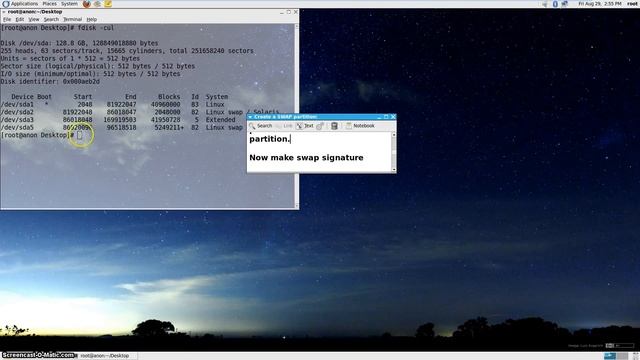Open the terminal View menu
The width and height of the screenshot is (640, 360).
tap(33, 19)
